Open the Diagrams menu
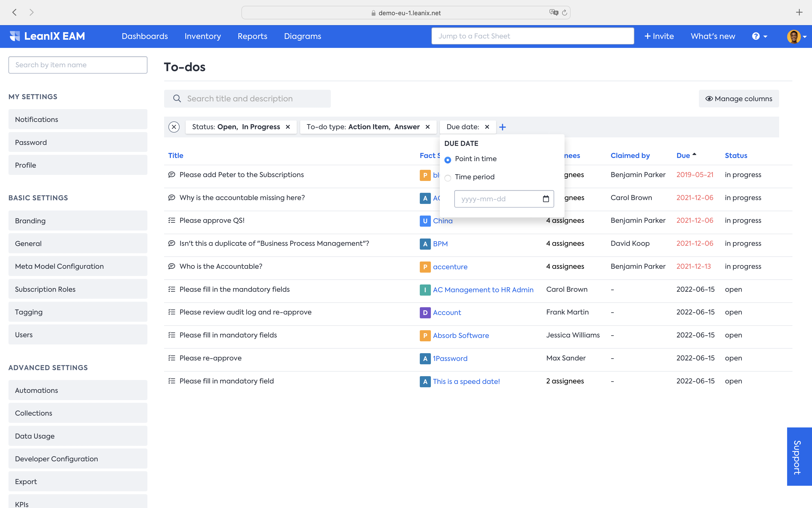 (303, 36)
